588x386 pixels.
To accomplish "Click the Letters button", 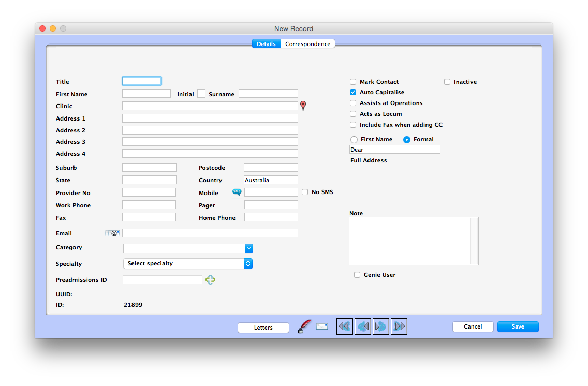I will (x=263, y=327).
